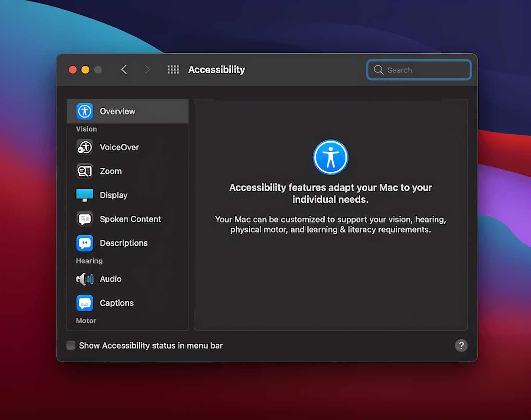Open the Audio settings pane
531x420 pixels.
pyautogui.click(x=128, y=279)
